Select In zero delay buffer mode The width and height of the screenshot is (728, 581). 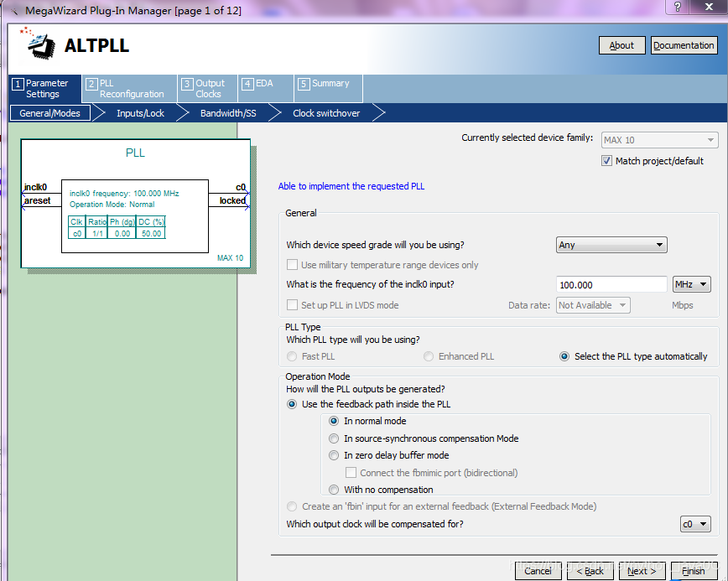tap(334, 455)
